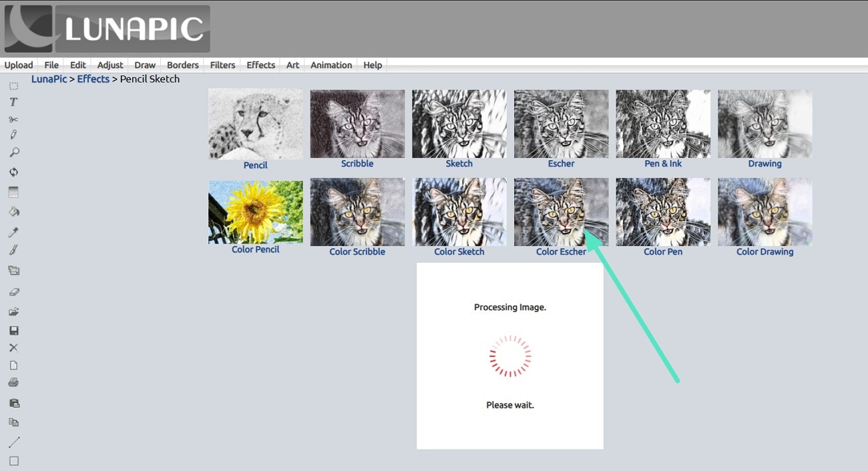Select the Color Scribble cat thumbnail
The width and height of the screenshot is (868, 471).
pos(357,211)
